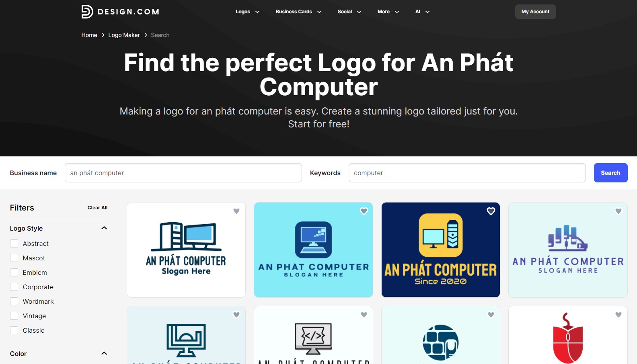
Task: Collapse the Logo Style filter section
Action: tap(104, 228)
